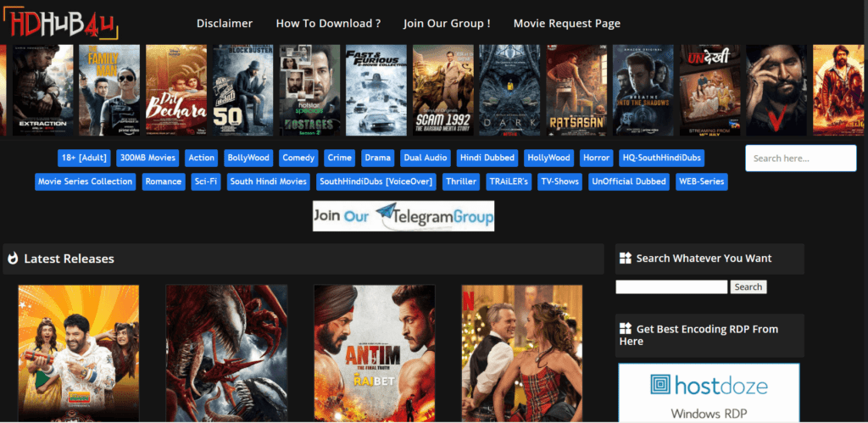Open the Dil Bechara poster
868x423 pixels.
coord(176,90)
